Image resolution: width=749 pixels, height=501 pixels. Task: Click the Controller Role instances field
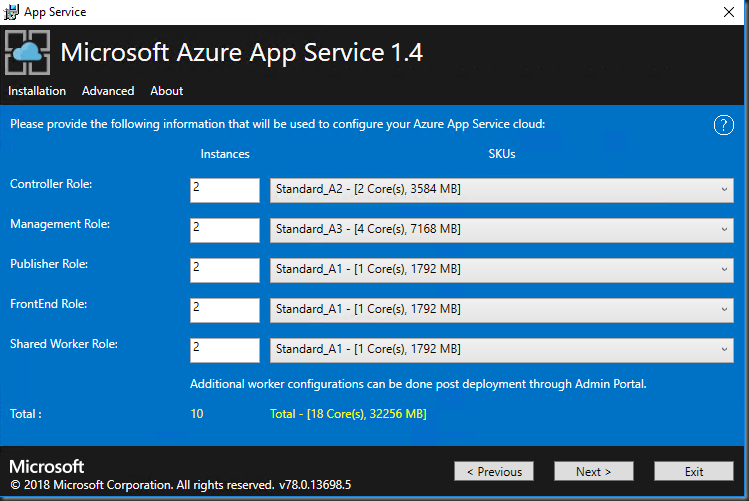pyautogui.click(x=225, y=190)
